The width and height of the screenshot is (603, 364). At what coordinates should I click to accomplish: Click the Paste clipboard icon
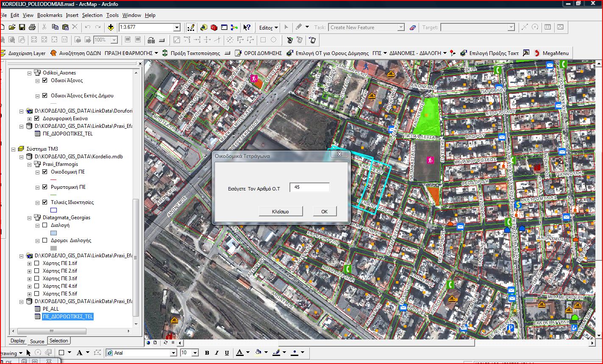click(x=65, y=27)
